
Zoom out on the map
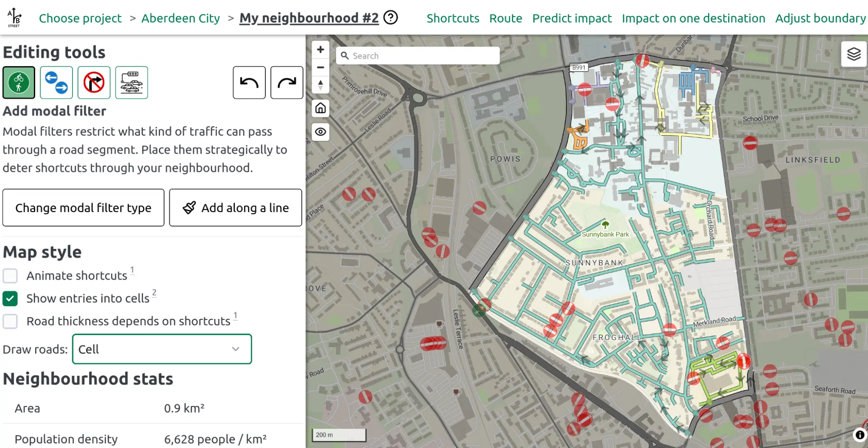tap(320, 67)
